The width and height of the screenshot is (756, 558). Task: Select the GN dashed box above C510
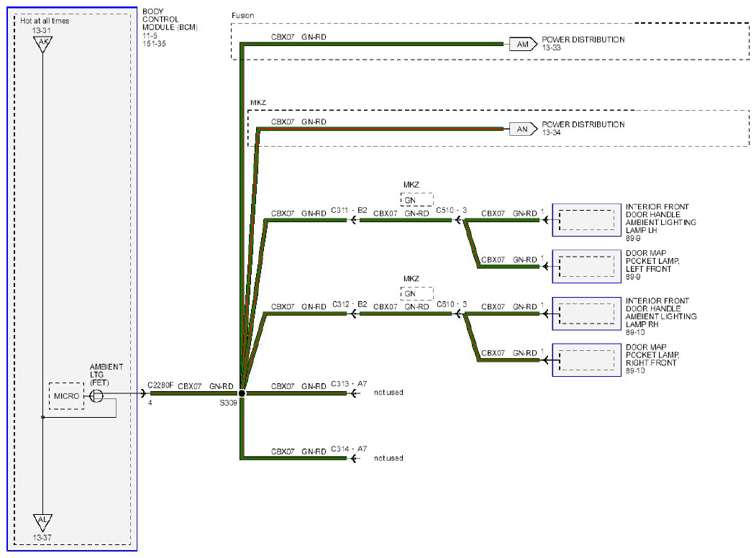(x=416, y=200)
